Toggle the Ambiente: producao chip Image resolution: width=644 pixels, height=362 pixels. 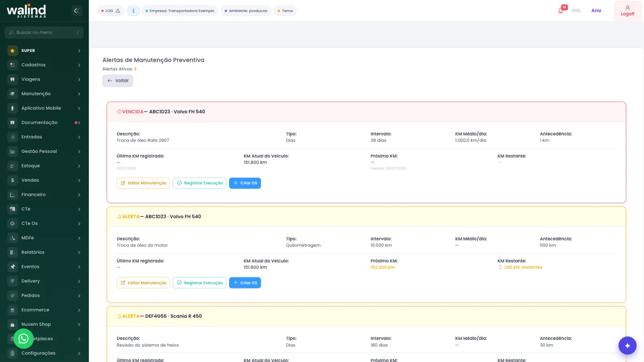point(246,11)
